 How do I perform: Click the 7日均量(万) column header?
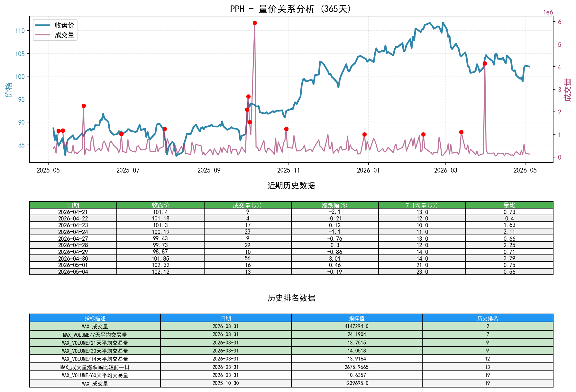[422, 205]
